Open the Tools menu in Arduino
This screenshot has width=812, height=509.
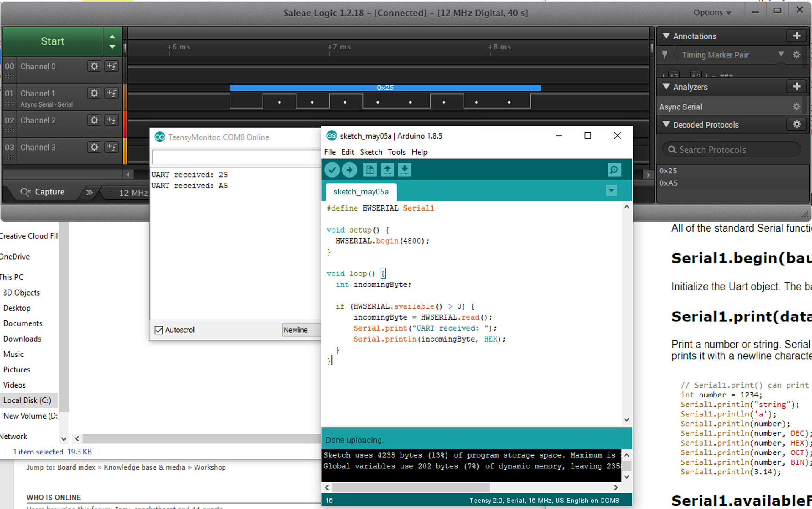point(396,152)
